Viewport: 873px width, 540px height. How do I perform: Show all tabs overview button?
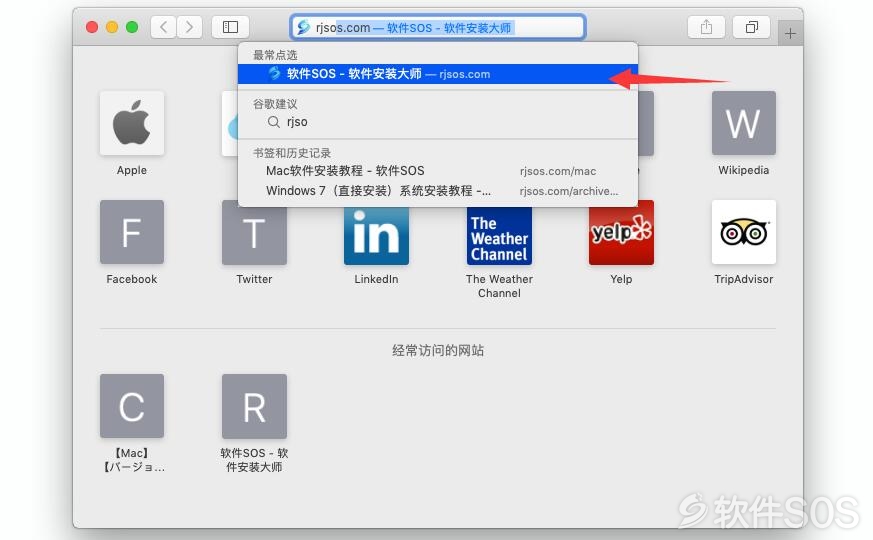pyautogui.click(x=752, y=27)
